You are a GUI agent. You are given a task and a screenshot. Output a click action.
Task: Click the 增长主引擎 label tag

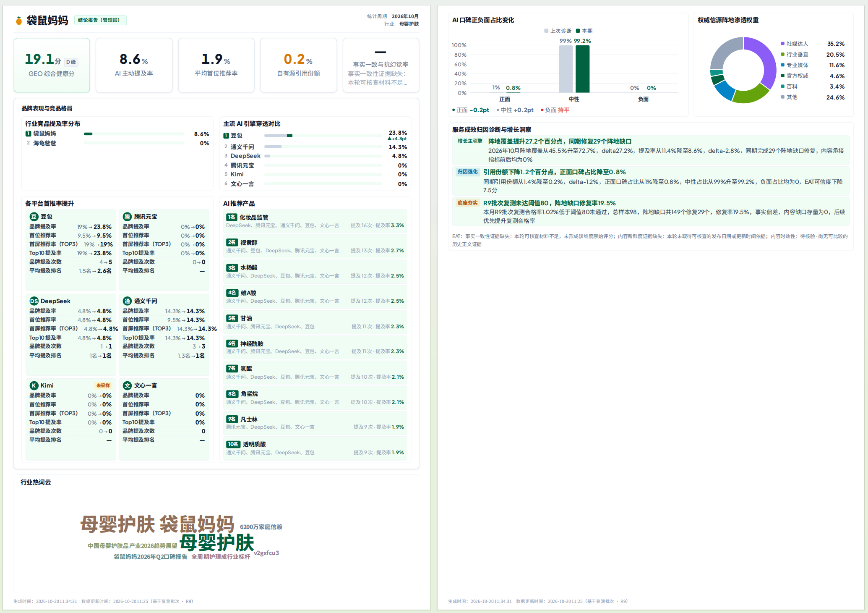(x=470, y=141)
